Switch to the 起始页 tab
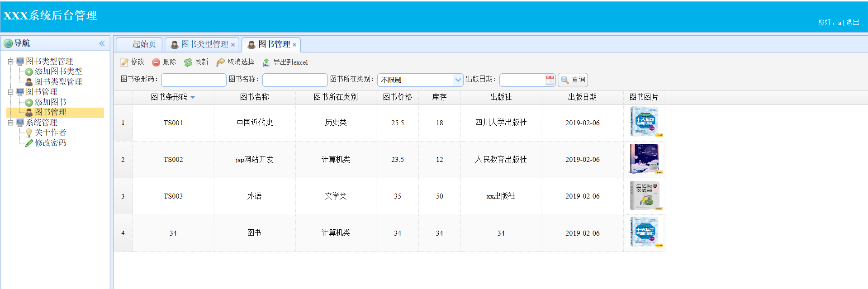868x289 pixels. [x=144, y=44]
